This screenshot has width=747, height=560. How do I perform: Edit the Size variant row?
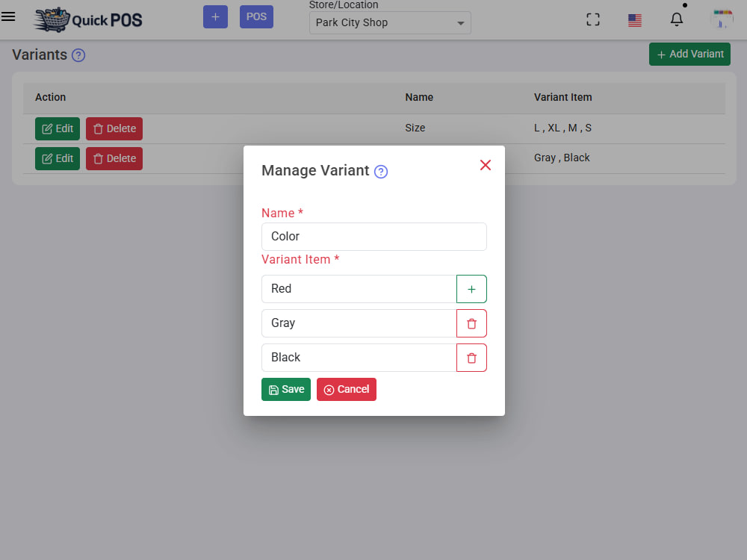58,128
